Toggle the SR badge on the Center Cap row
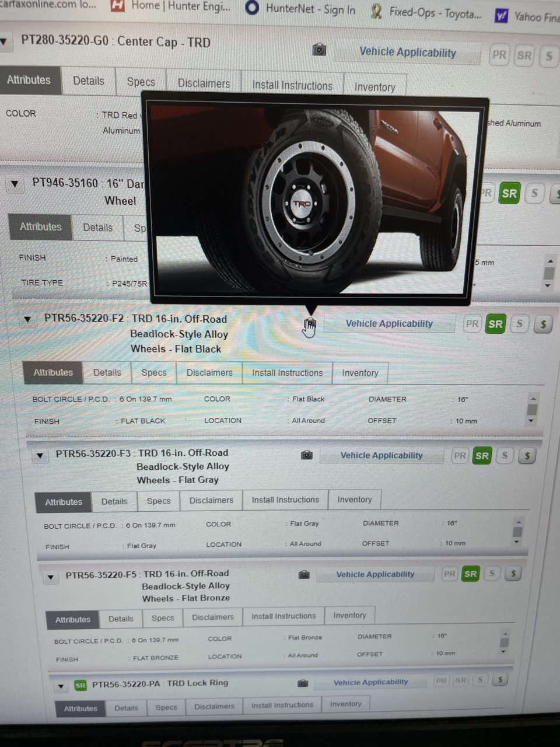Viewport: 560px width, 747px height. [x=524, y=56]
